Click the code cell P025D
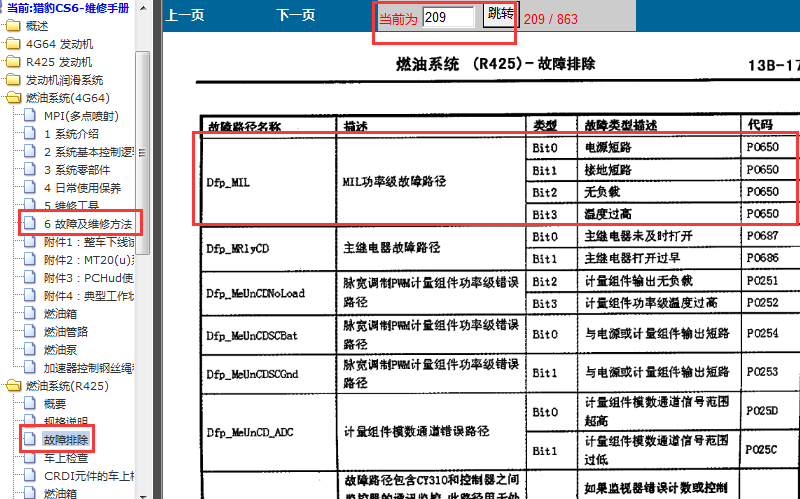Viewport: 800px width, 499px height. pyautogui.click(x=769, y=411)
